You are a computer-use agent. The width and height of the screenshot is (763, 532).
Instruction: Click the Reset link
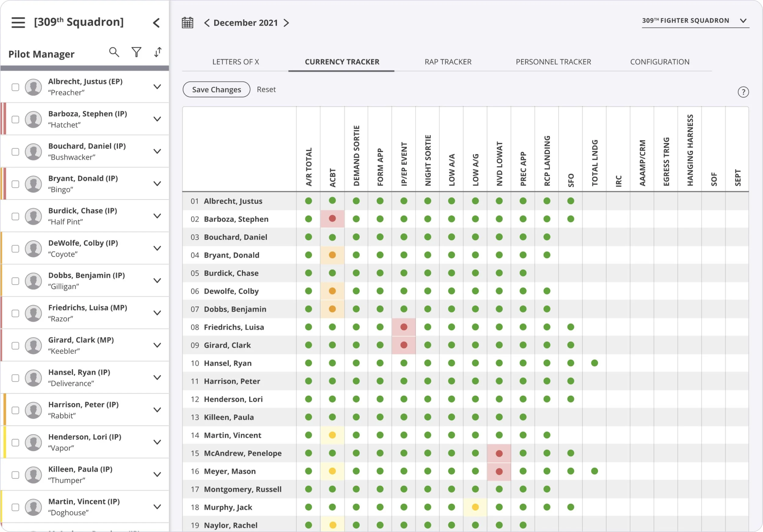(266, 89)
